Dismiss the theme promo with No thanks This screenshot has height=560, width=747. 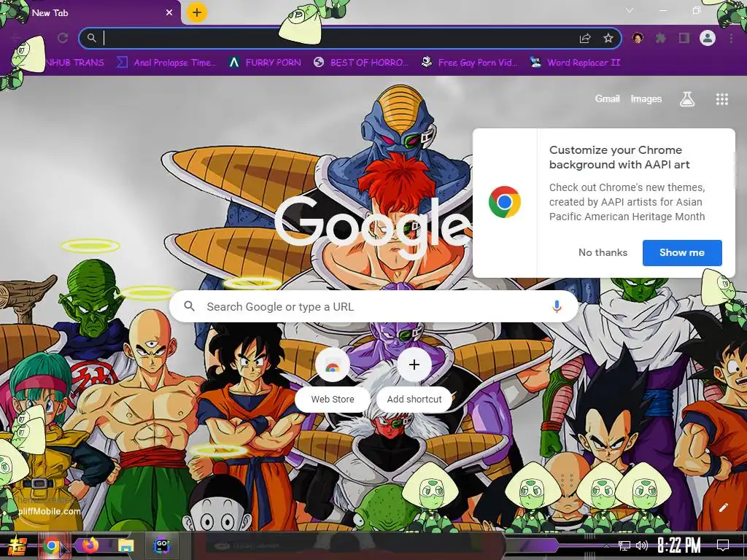click(x=603, y=252)
